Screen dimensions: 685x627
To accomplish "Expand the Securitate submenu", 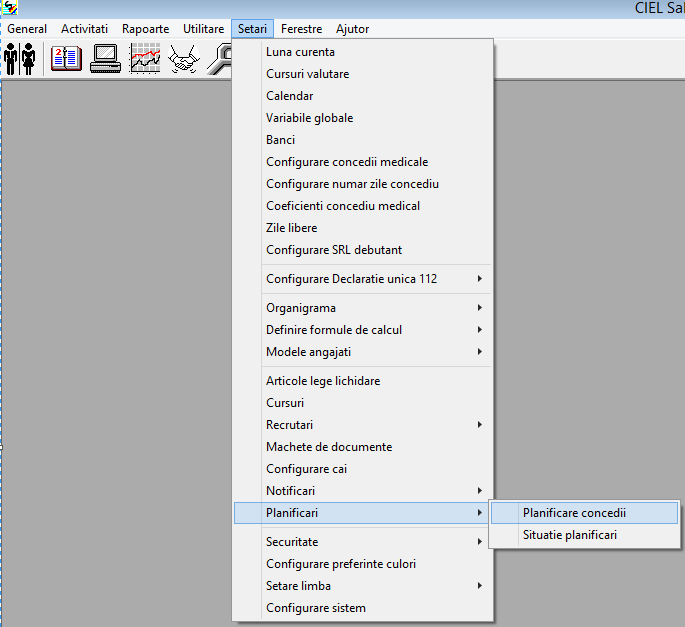I will 363,542.
